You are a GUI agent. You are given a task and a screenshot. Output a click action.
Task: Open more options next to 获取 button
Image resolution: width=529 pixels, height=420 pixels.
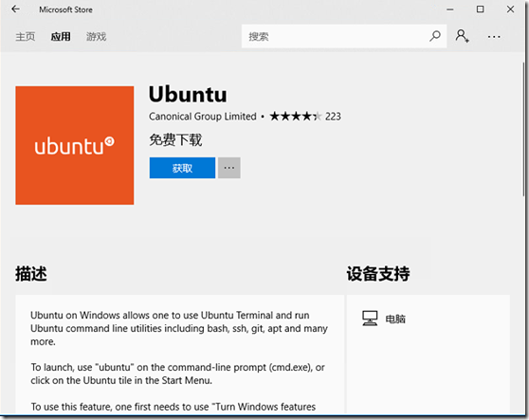pos(229,168)
